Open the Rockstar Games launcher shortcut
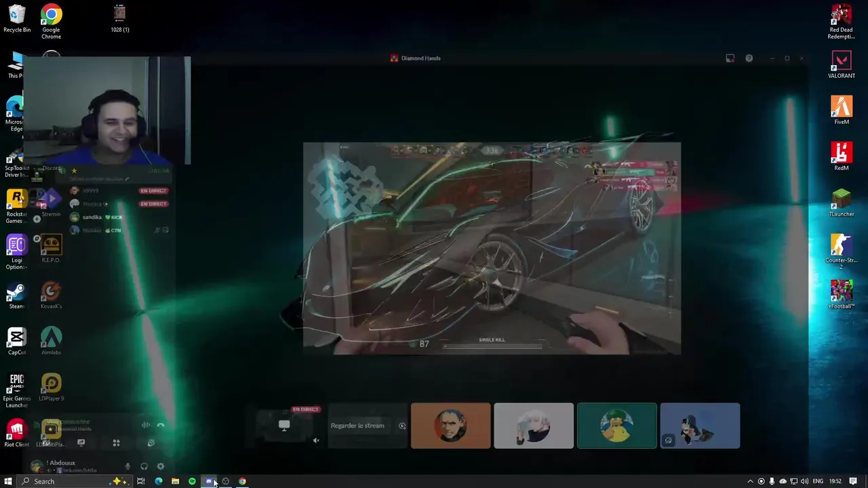The image size is (868, 488). pyautogui.click(x=17, y=207)
